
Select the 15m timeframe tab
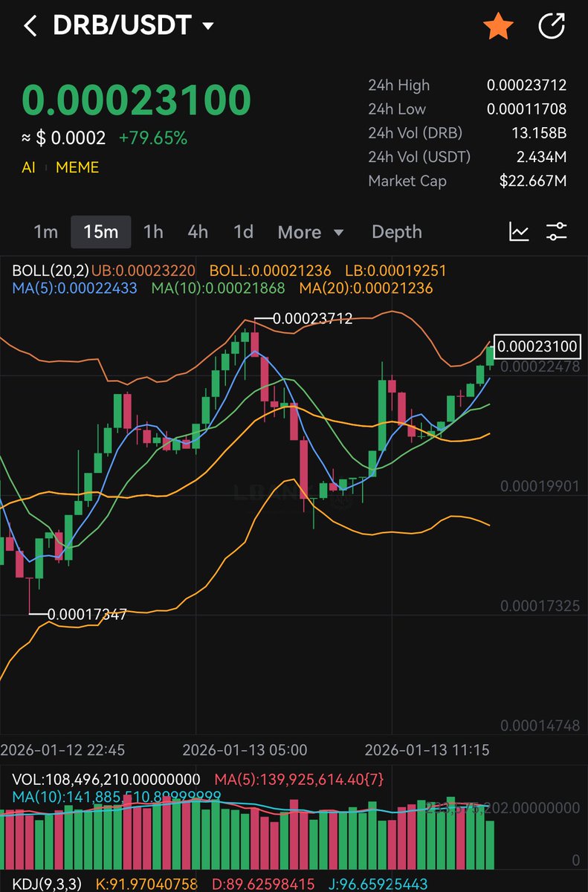click(101, 232)
